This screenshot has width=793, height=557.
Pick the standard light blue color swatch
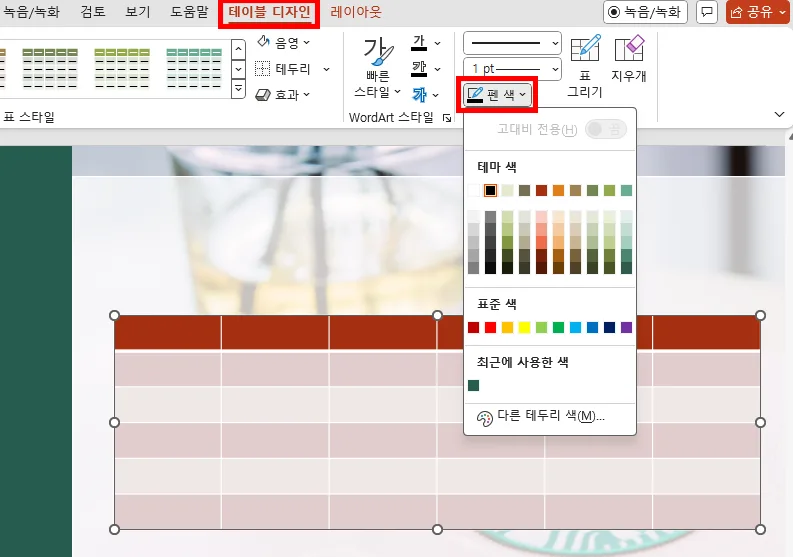click(575, 327)
